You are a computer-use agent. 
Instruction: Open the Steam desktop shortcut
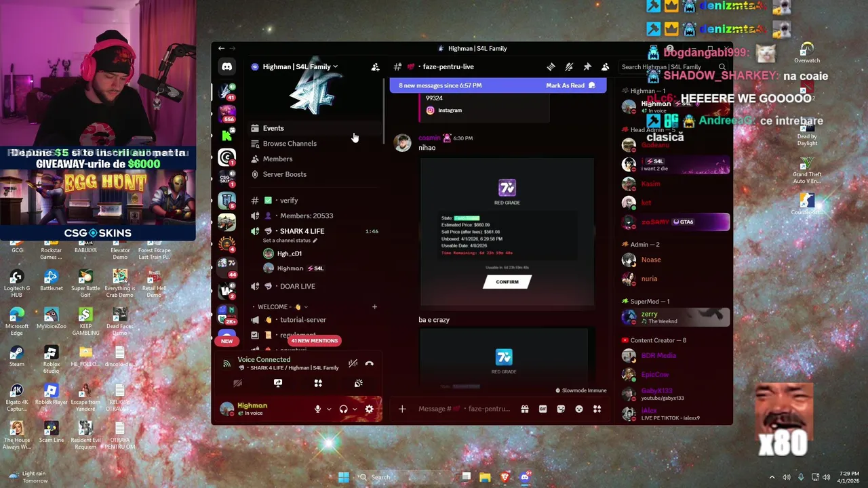[x=17, y=355]
